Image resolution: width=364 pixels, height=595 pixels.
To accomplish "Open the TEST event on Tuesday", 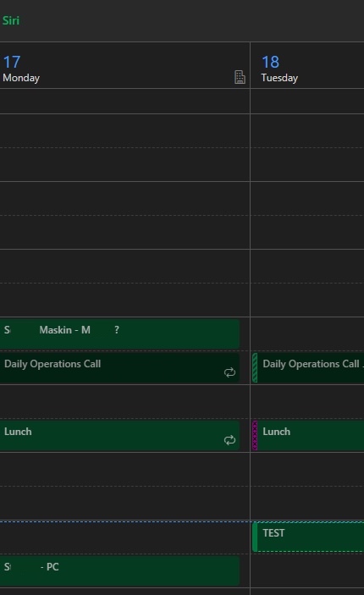I will pos(308,537).
